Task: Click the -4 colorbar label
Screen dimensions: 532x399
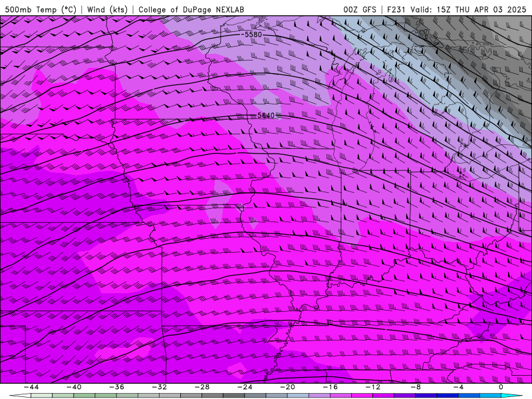Action: coord(458,387)
